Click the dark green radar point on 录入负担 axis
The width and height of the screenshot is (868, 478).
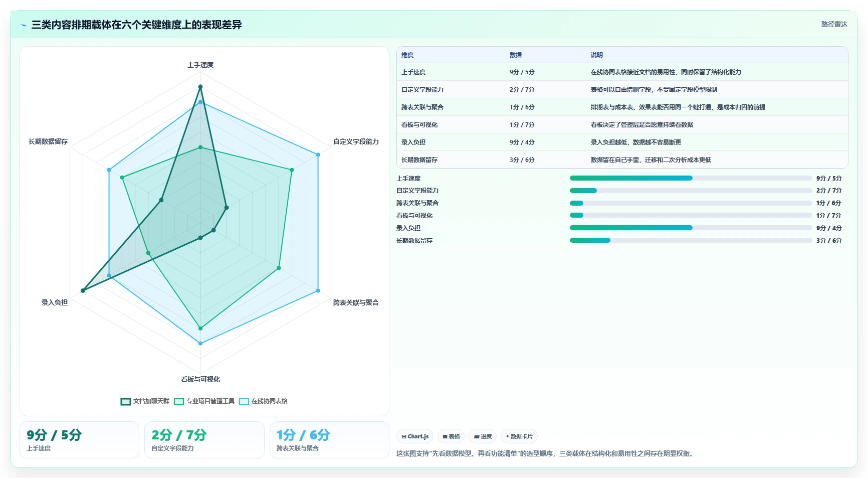[x=83, y=291]
